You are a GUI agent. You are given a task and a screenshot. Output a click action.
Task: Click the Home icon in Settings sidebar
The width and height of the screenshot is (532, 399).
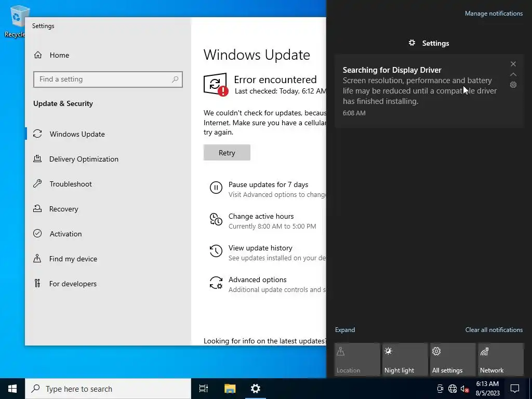[37, 55]
